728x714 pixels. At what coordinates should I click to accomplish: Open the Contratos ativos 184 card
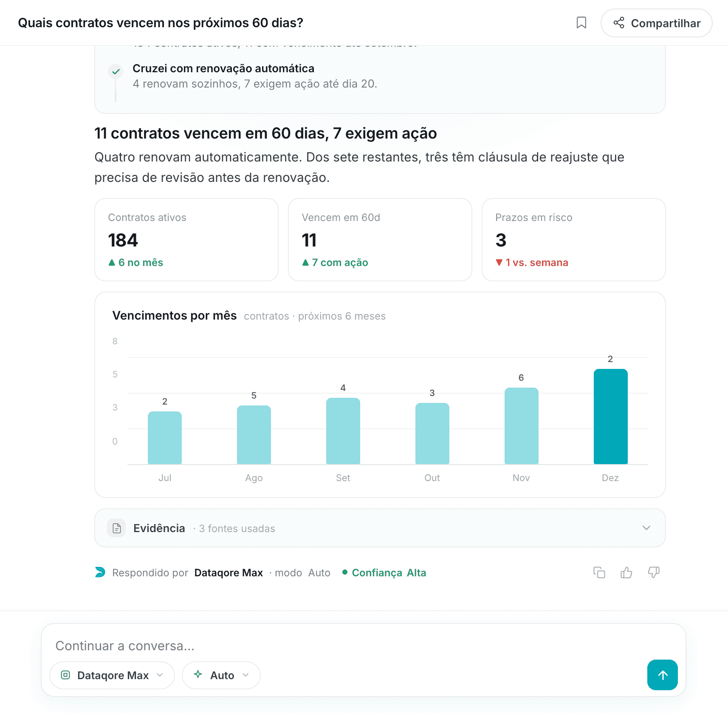pyautogui.click(x=186, y=240)
